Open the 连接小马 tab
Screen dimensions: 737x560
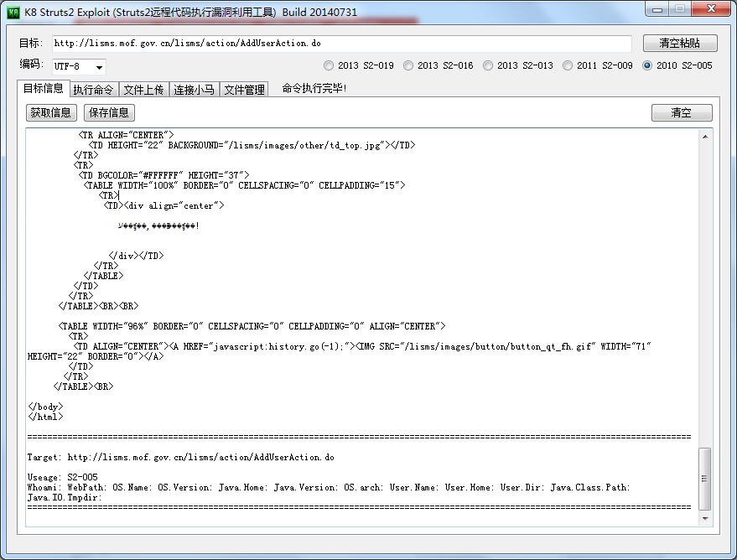click(194, 90)
